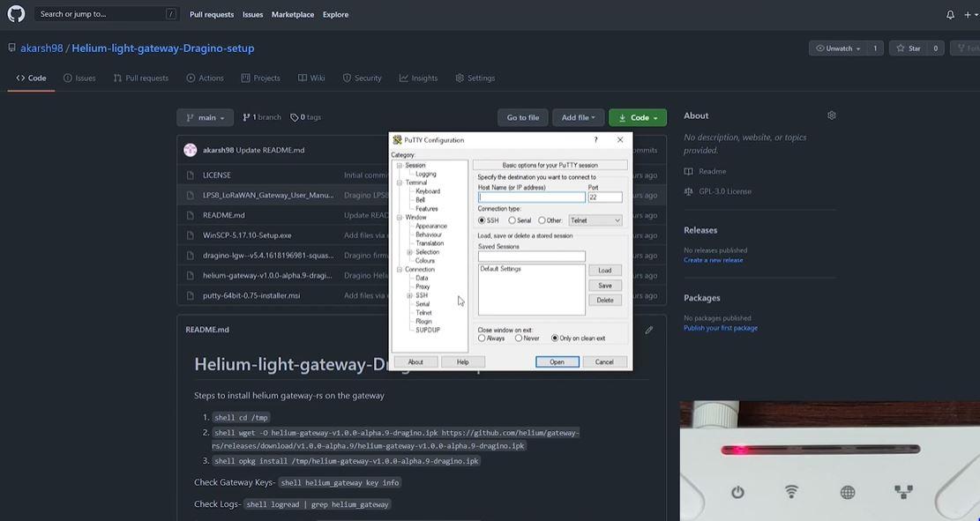Click the PuTTY Cancel button
Viewport: 980px width, 521px height.
[x=604, y=361]
